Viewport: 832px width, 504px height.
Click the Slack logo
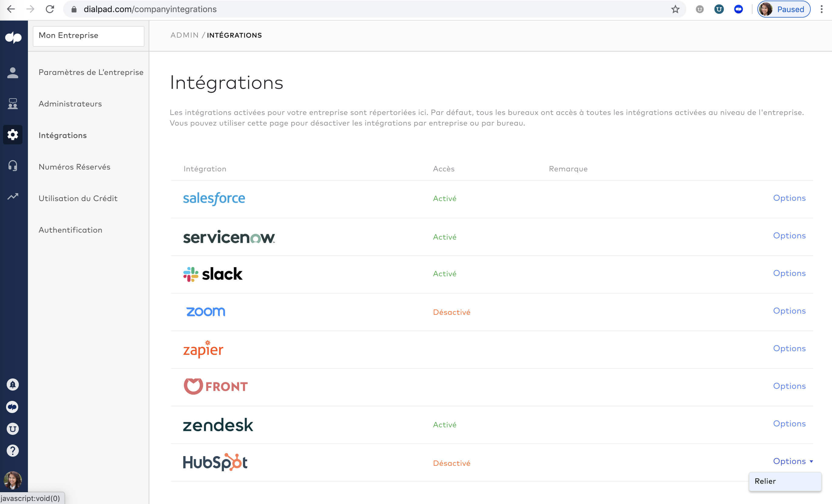coord(213,274)
